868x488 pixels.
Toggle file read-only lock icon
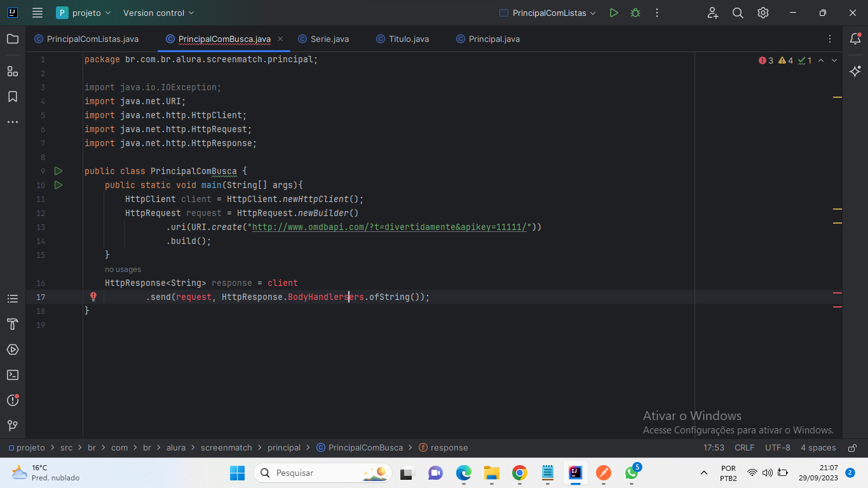(853, 447)
